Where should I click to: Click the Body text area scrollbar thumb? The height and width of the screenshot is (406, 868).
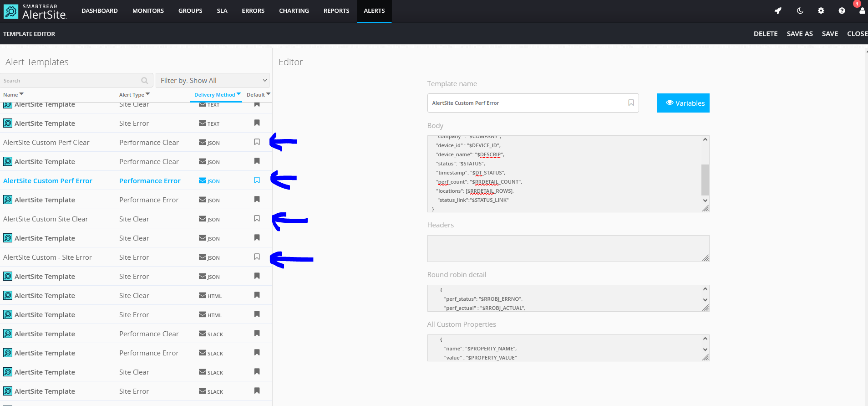(705, 180)
